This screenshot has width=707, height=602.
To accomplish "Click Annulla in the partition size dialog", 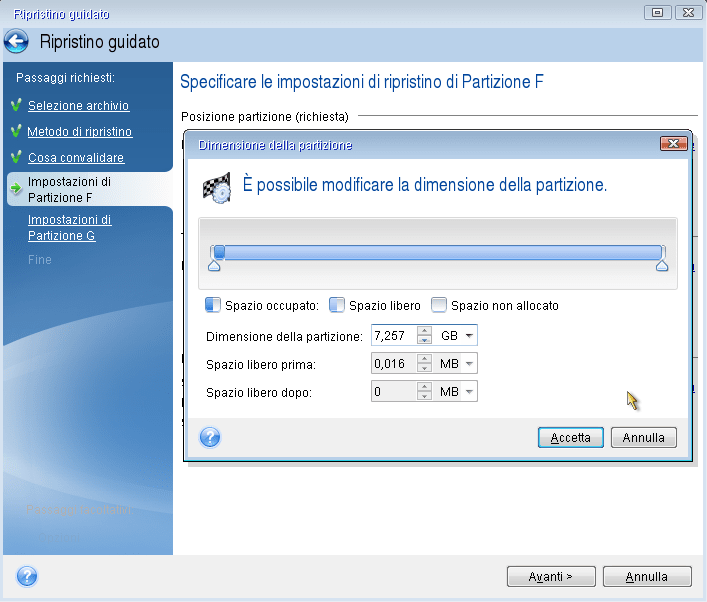I will tap(644, 438).
